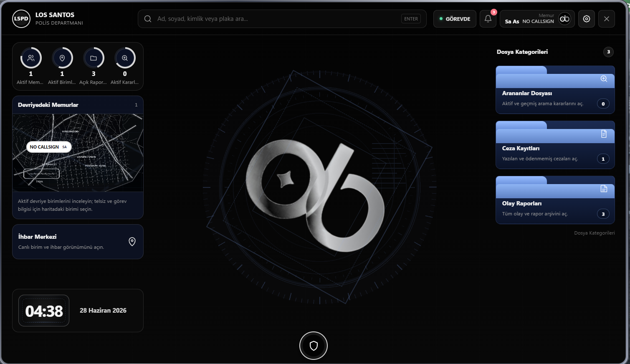
Task: Click the shield button at the bottom
Action: [x=314, y=346]
